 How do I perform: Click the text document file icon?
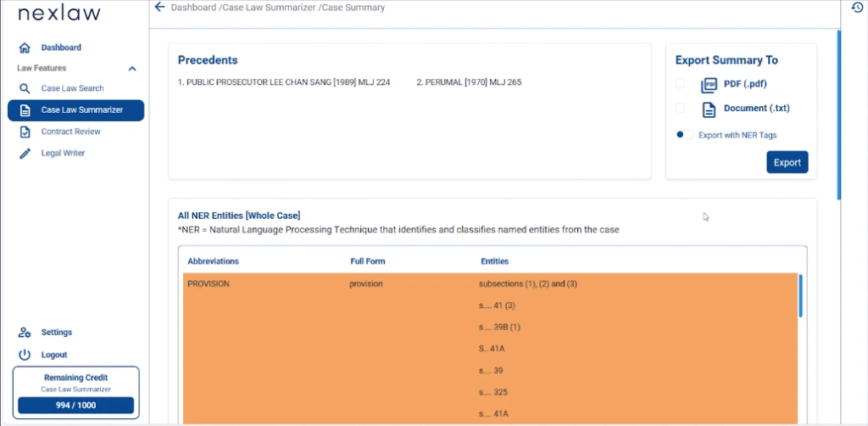[709, 109]
